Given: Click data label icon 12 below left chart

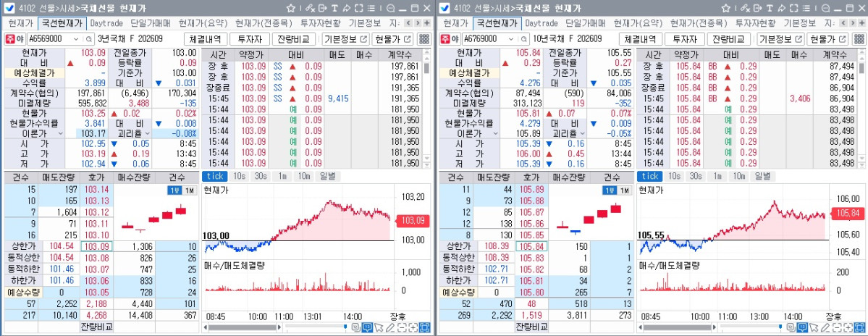Looking at the screenshot, I should point(356,328).
